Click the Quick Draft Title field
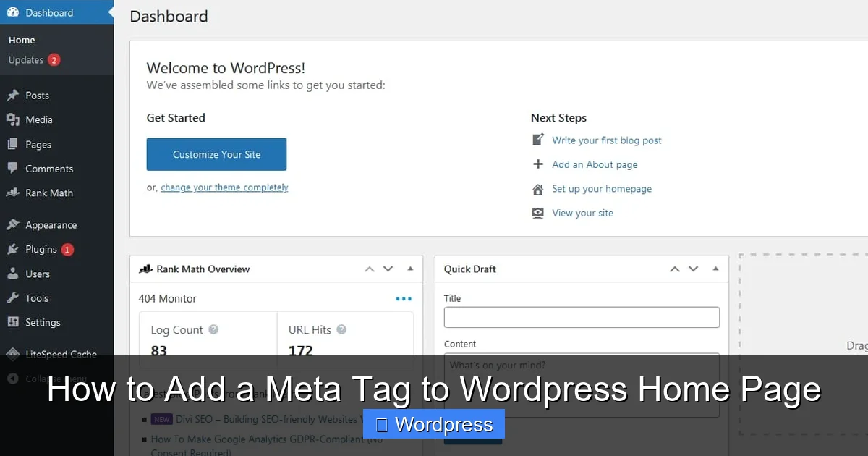 click(x=582, y=317)
